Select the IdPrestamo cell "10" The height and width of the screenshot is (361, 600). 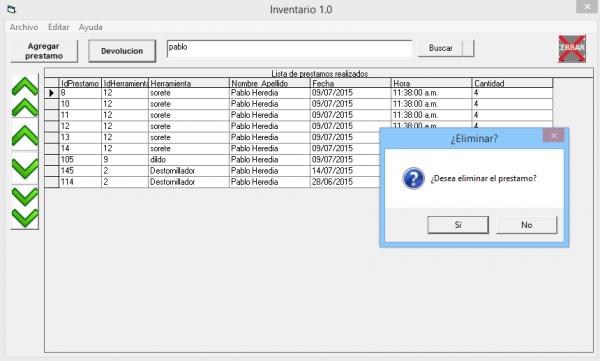pyautogui.click(x=80, y=104)
